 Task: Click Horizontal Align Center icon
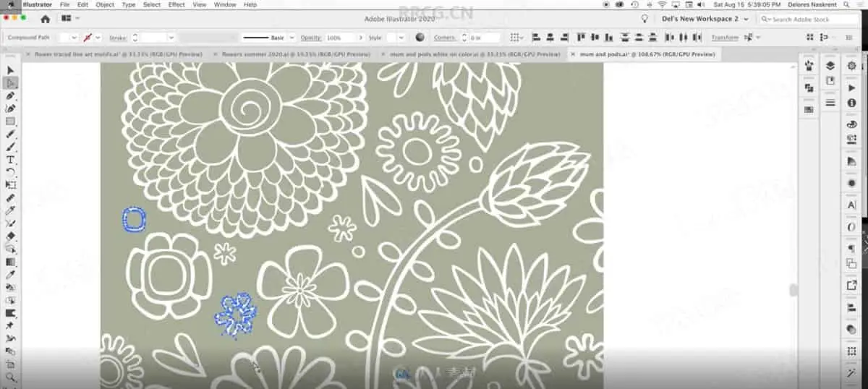click(x=551, y=37)
